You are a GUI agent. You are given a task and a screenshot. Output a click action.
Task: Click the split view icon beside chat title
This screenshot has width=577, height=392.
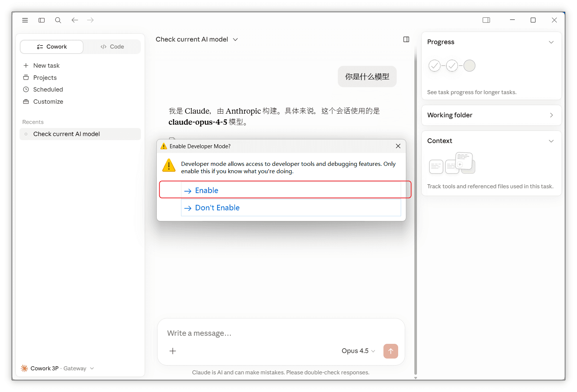(406, 39)
